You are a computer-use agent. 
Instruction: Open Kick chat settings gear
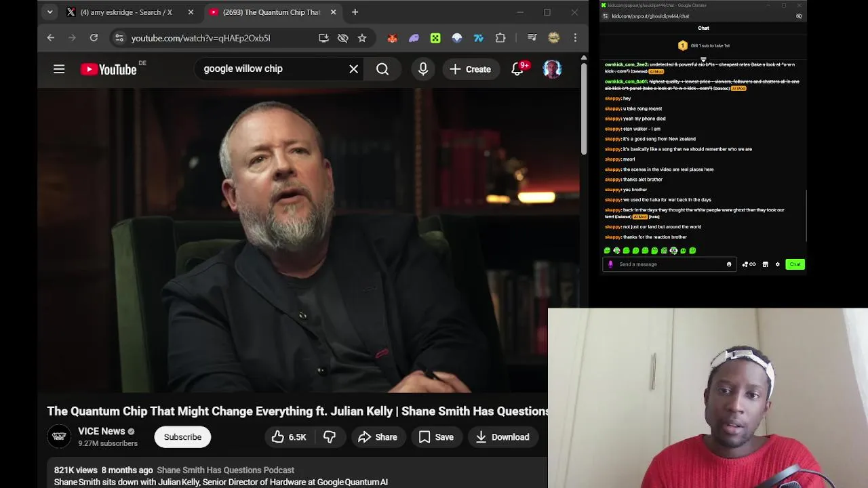coord(778,264)
